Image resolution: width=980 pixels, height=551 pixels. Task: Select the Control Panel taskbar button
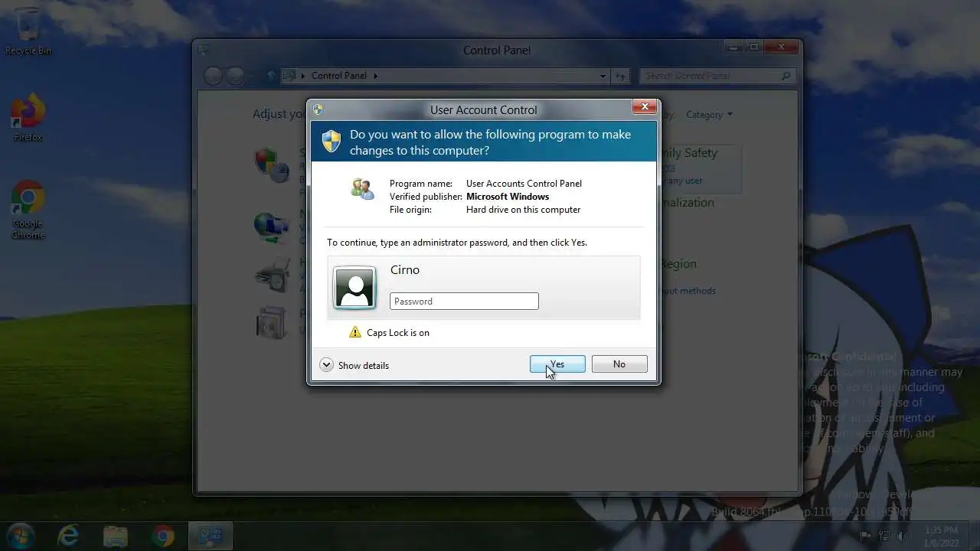click(210, 536)
